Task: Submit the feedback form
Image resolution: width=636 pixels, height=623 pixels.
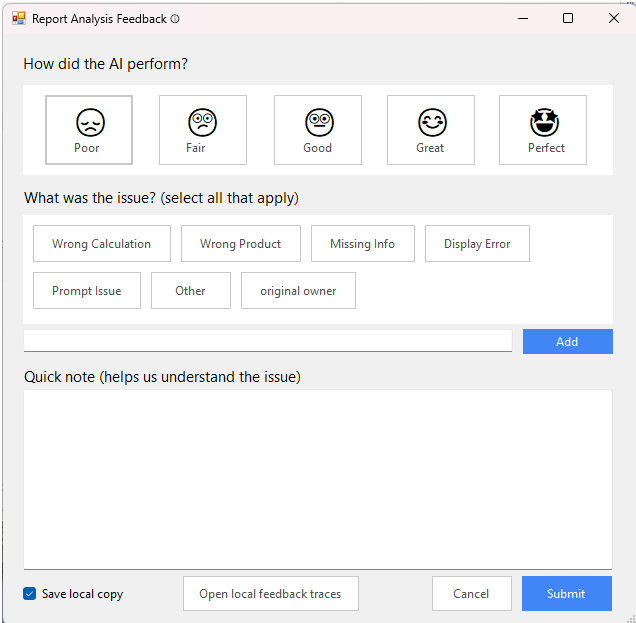Action: 566,594
